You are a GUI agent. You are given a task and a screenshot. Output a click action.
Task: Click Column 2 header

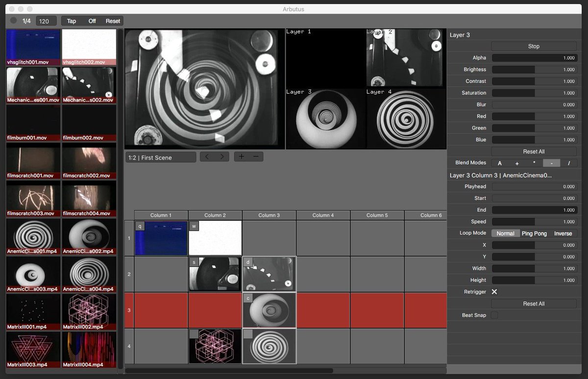[x=215, y=215]
